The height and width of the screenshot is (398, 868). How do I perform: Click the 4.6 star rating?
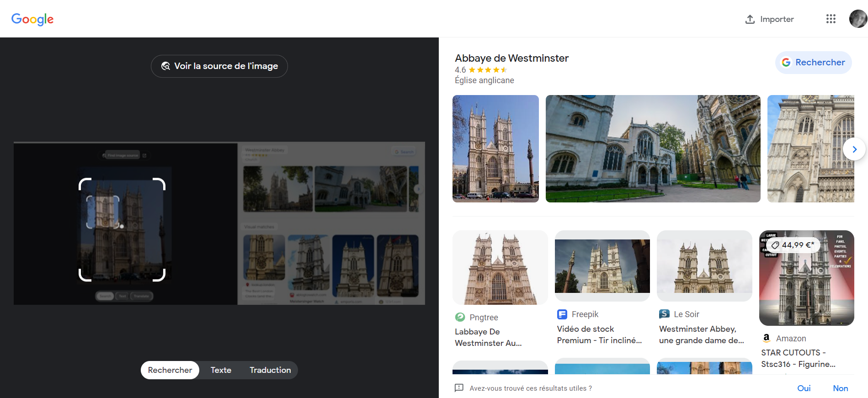coord(481,70)
